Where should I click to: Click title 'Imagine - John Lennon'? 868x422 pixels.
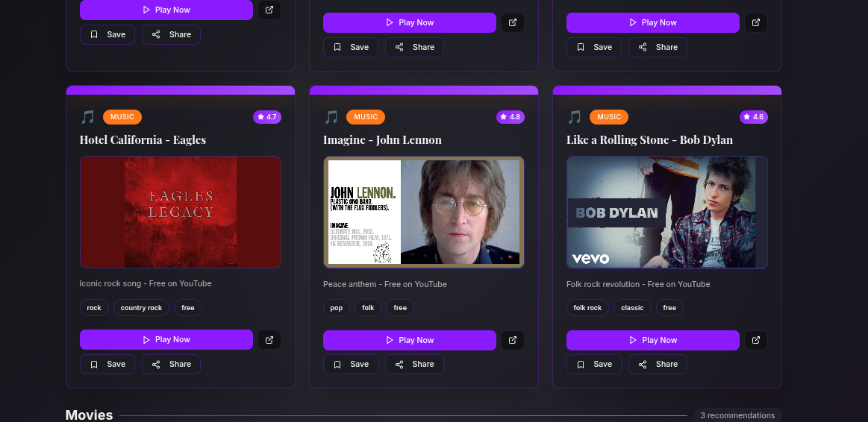point(383,140)
